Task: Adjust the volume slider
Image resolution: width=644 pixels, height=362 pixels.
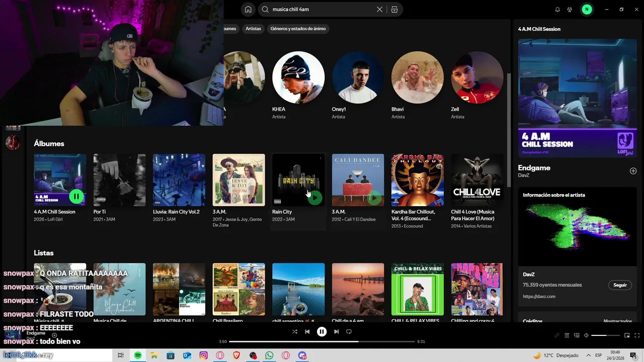Action: click(x=605, y=335)
